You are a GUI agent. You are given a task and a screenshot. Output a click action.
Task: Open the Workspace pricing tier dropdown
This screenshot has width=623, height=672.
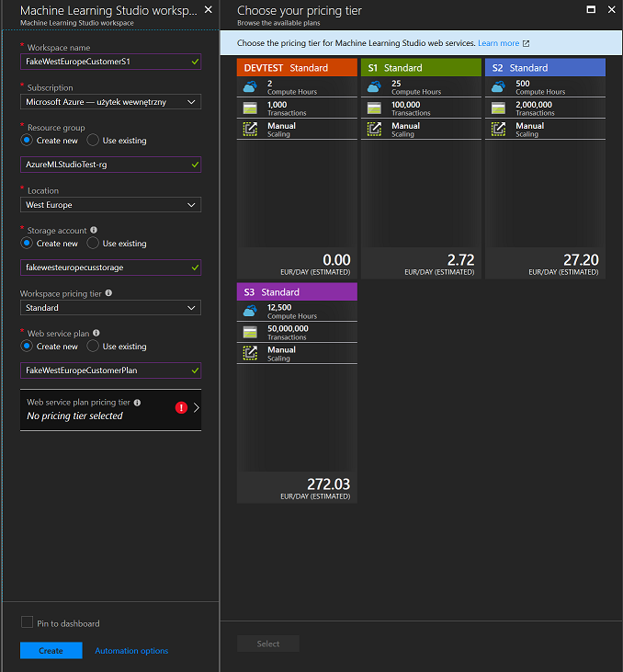[110, 308]
